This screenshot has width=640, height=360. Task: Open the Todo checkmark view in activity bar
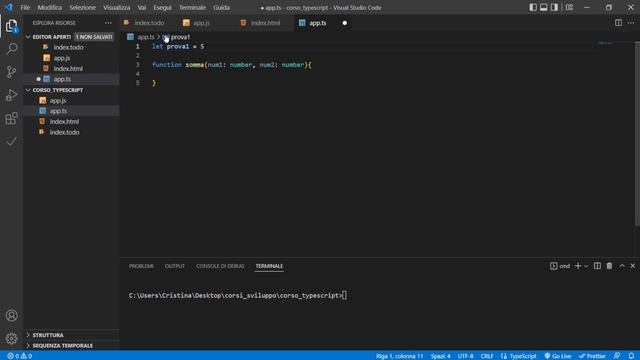coord(11,141)
